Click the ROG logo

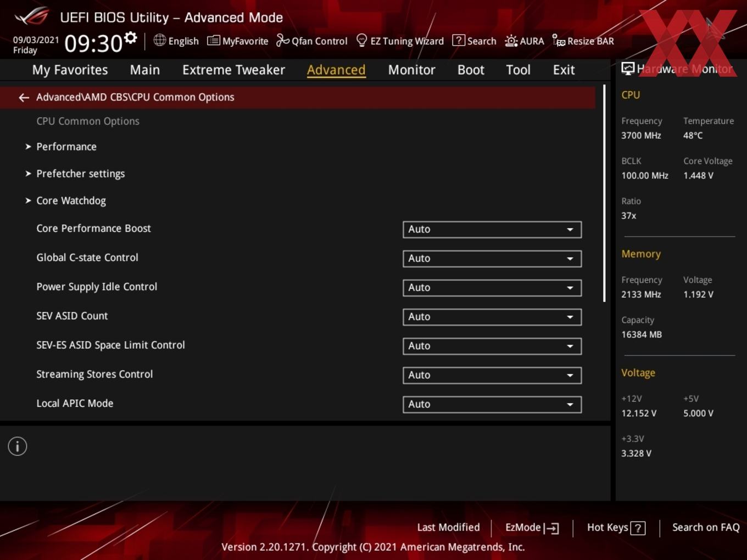[32, 16]
